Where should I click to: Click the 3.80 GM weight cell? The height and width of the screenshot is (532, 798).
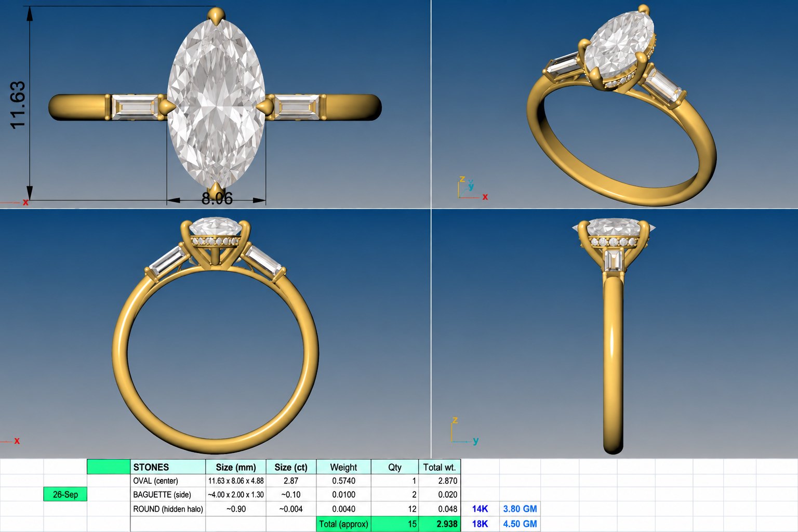[x=520, y=509]
